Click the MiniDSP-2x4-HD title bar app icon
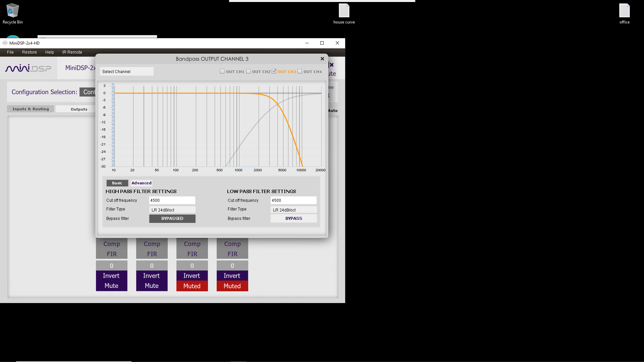 tap(5, 43)
